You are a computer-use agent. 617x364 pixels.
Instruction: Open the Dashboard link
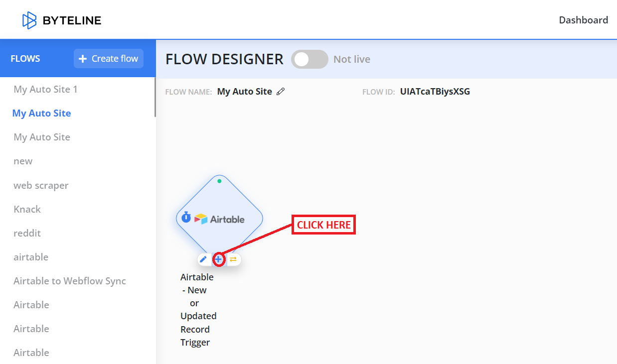coord(583,20)
